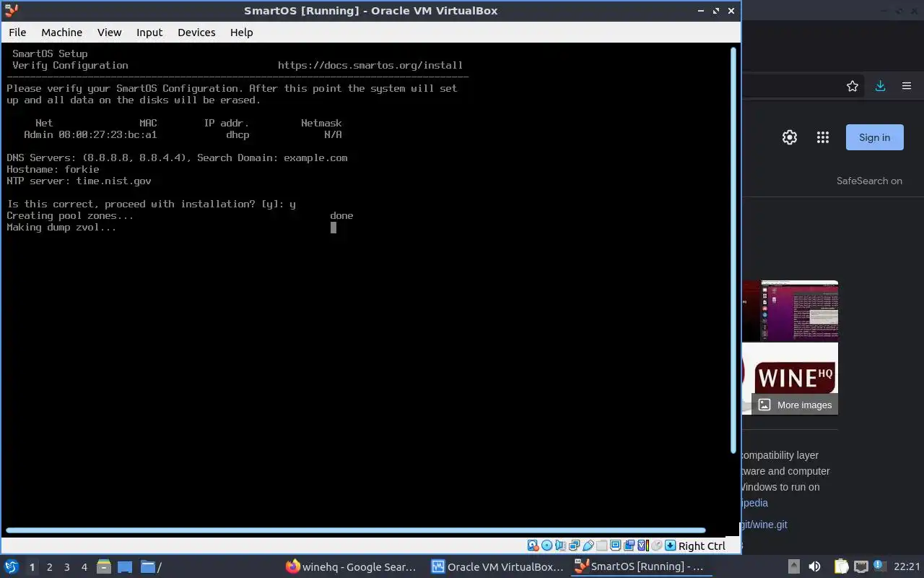Switch to Oracle VM VirtualBox Manager taskbar entry

tap(497, 566)
